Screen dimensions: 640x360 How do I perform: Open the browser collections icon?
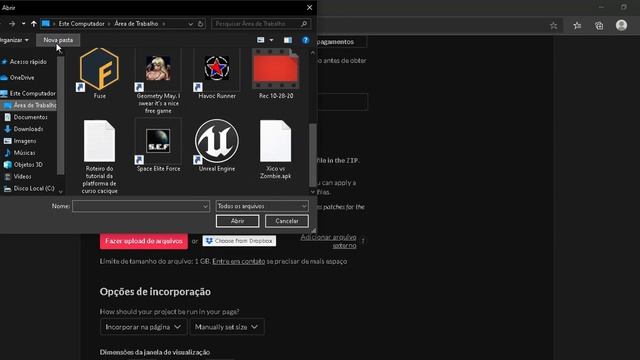coord(599,25)
